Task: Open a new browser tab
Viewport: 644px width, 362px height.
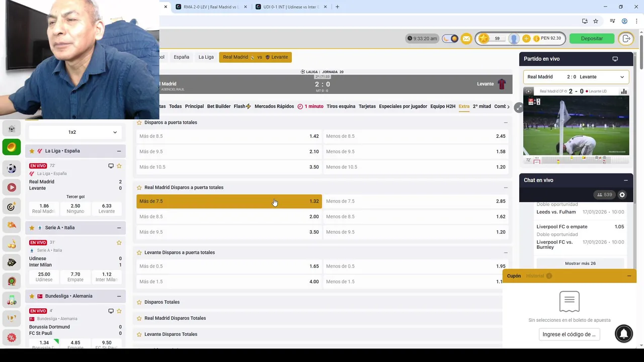Action: (x=337, y=7)
